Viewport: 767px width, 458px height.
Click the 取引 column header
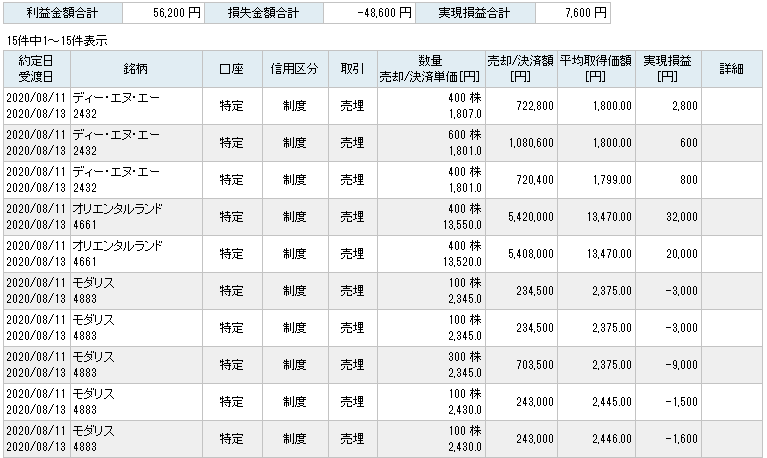[353, 69]
